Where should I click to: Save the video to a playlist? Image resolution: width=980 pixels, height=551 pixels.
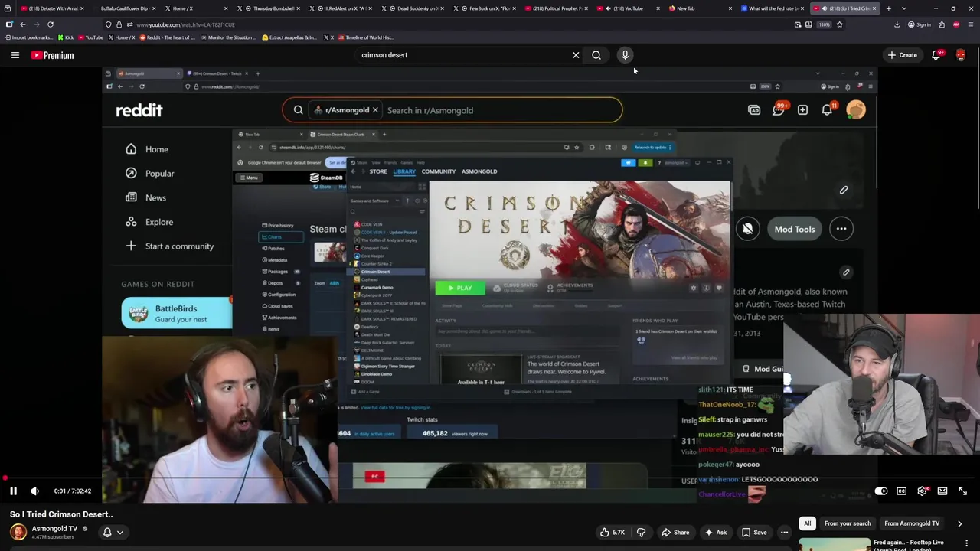[x=753, y=533]
